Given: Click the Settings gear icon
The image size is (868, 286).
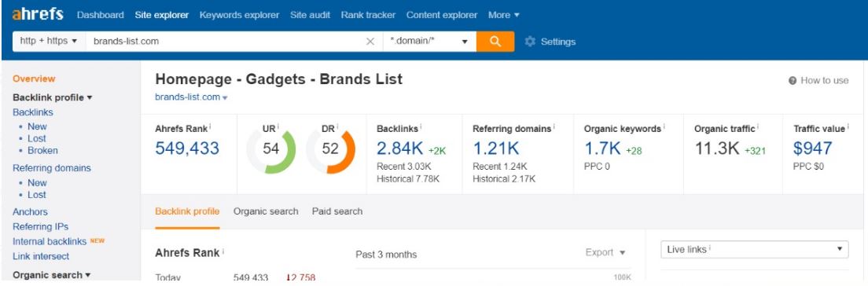Looking at the screenshot, I should (x=530, y=42).
